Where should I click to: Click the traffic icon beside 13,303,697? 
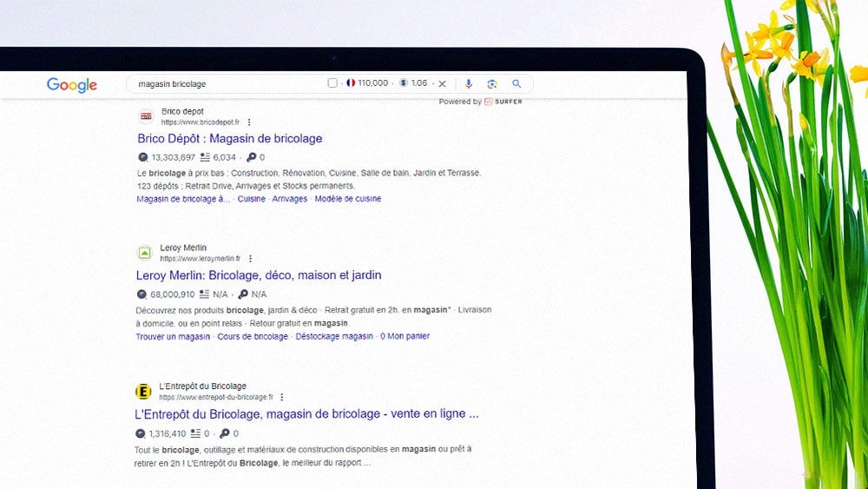coord(143,157)
